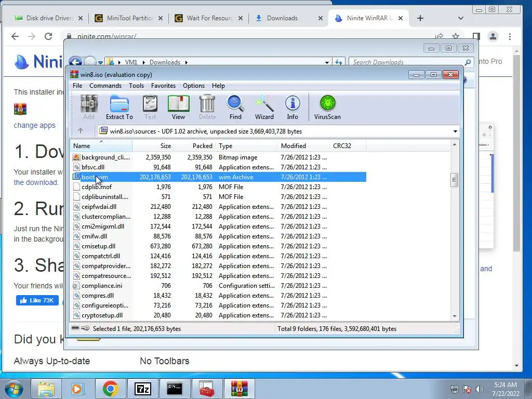
Task: Click the Windows Start orb
Action: click(x=14, y=389)
